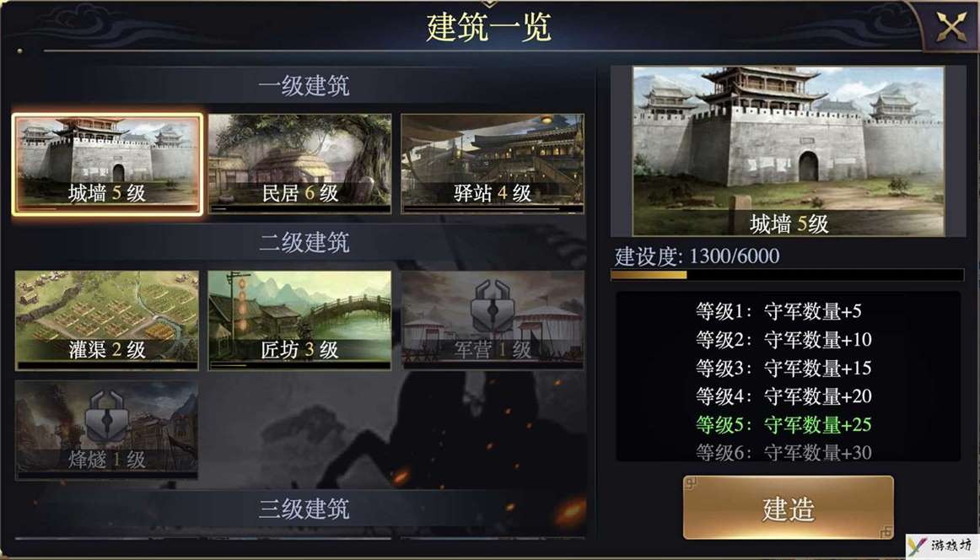Screen dimensions: 980x560
Task: Click the 游戏坊 watermark logo
Action: [x=943, y=546]
